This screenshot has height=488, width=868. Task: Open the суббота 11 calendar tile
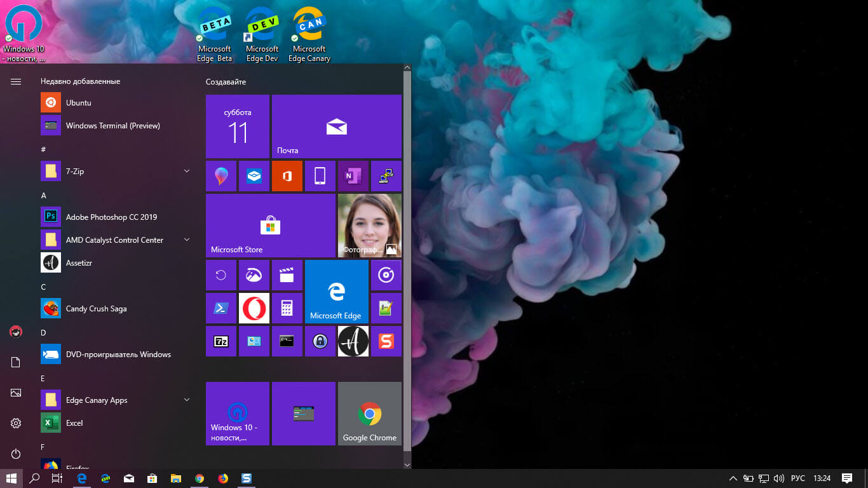[x=238, y=126]
